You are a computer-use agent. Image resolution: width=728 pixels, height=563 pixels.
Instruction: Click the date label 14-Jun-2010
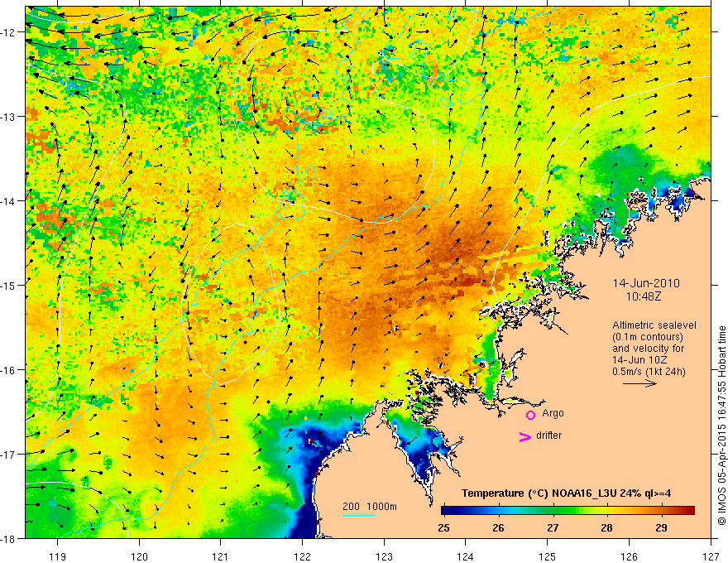[x=646, y=283]
